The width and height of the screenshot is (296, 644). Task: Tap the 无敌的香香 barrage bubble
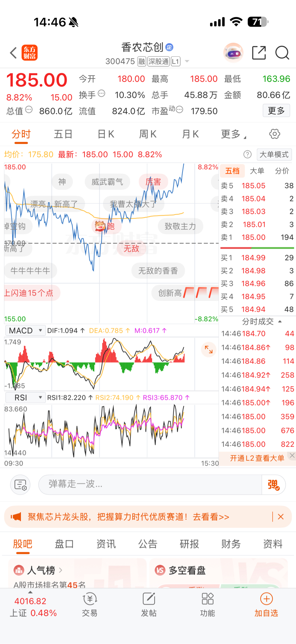click(x=158, y=271)
